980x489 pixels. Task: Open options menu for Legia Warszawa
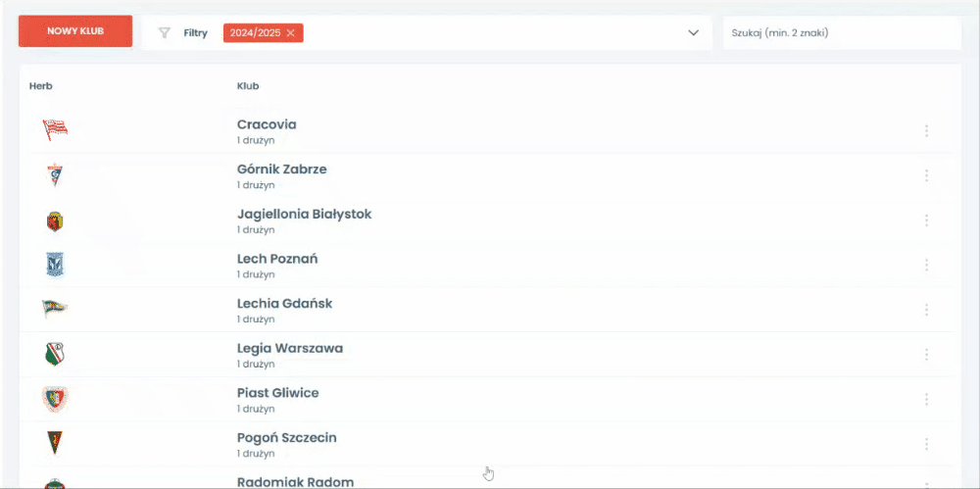926,355
